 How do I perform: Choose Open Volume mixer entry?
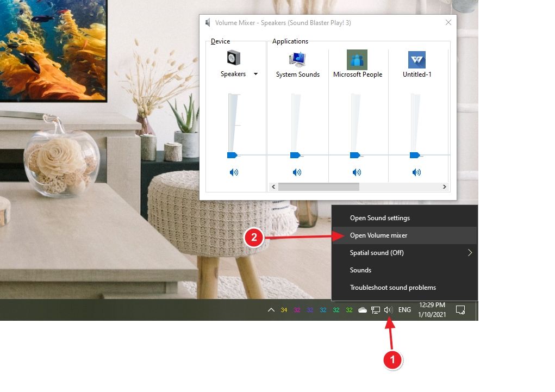pos(379,235)
